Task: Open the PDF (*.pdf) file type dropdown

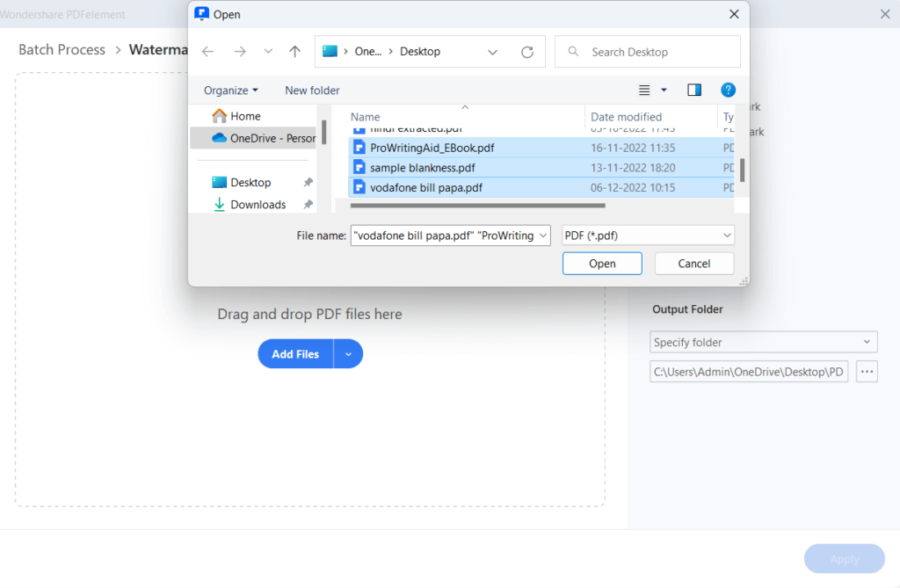Action: click(648, 236)
